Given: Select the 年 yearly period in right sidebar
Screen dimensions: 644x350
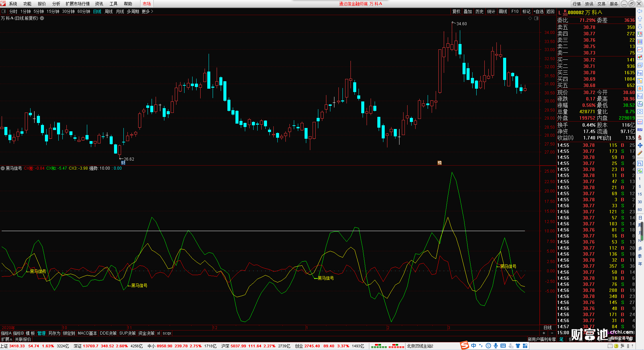Looking at the screenshot, I should click(640, 264).
